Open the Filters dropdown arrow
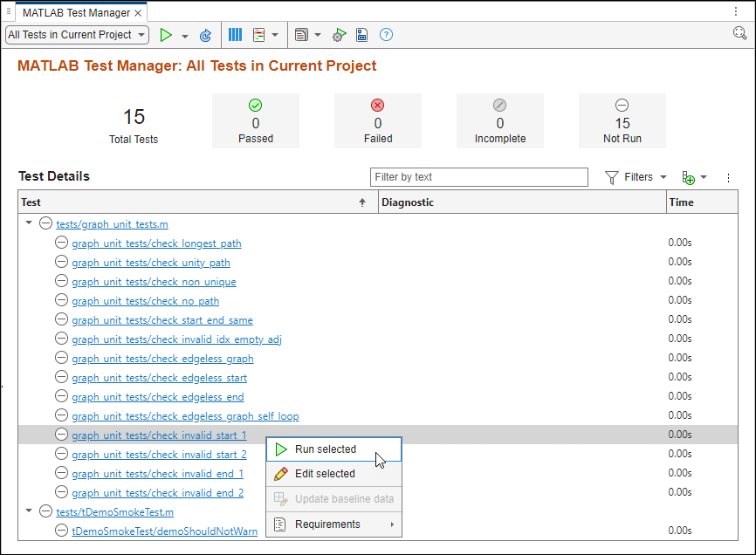Viewport: 756px width, 555px height. click(663, 177)
